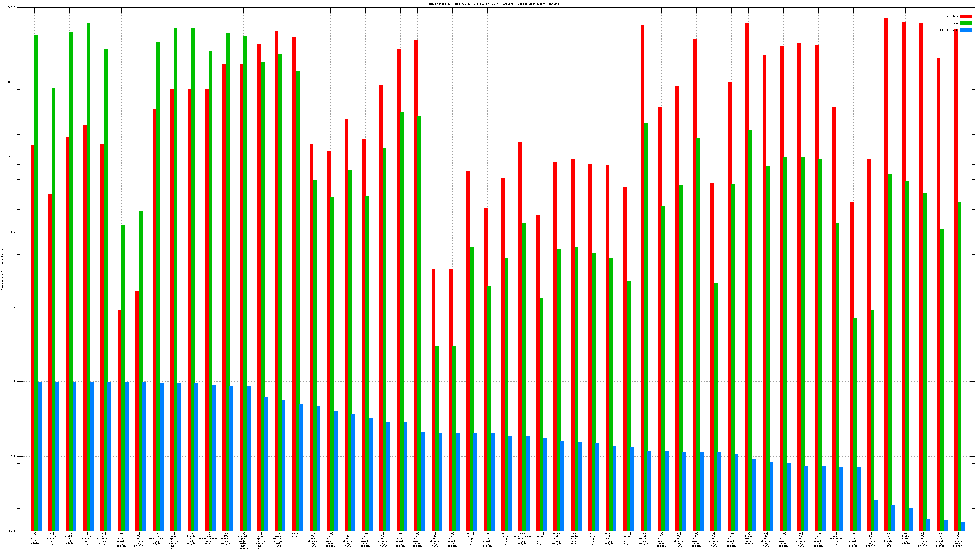Viewport: 980px width, 551px height.
Task: Click the 'db.wpbl.info origin' x-axis label
Action: pos(34,538)
